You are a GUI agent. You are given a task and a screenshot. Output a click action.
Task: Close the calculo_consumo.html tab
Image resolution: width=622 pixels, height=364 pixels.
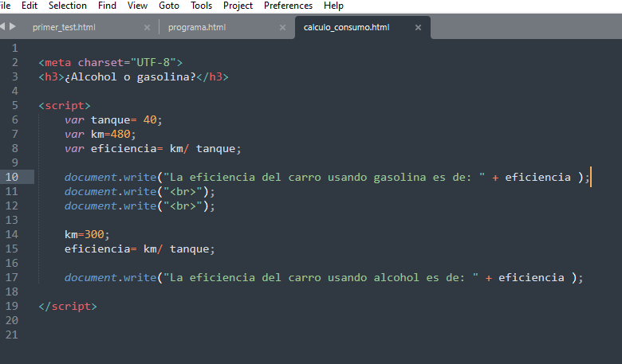coord(418,27)
